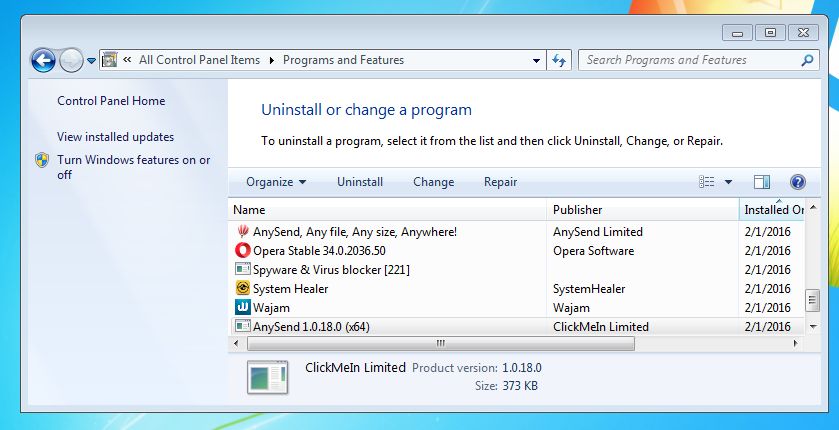The height and width of the screenshot is (430, 839).
Task: Sort by the Installed On column header
Action: (x=772, y=210)
